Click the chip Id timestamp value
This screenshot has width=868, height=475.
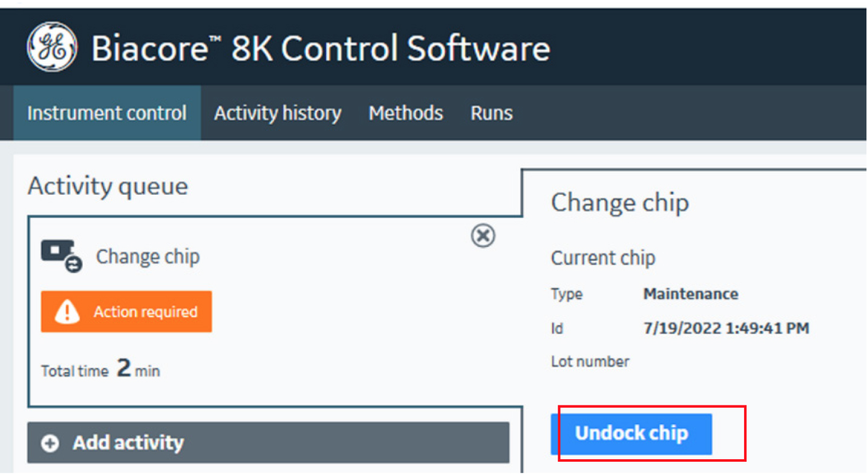(x=726, y=328)
